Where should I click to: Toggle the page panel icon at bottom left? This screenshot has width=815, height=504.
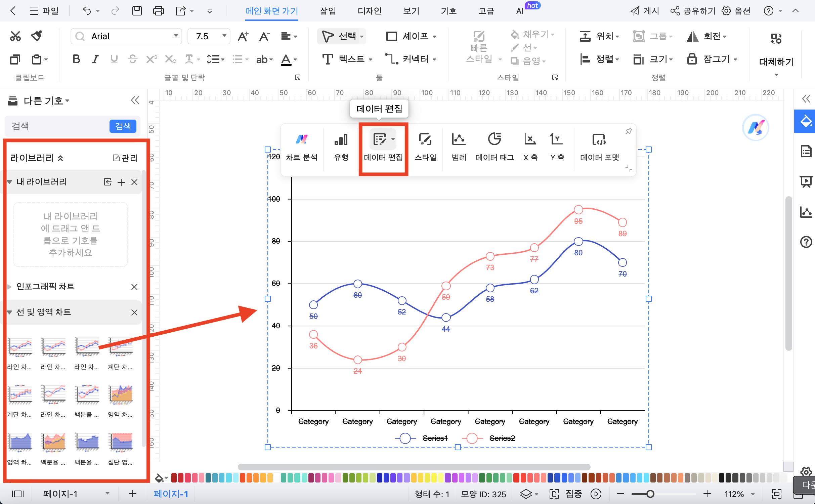[18, 494]
